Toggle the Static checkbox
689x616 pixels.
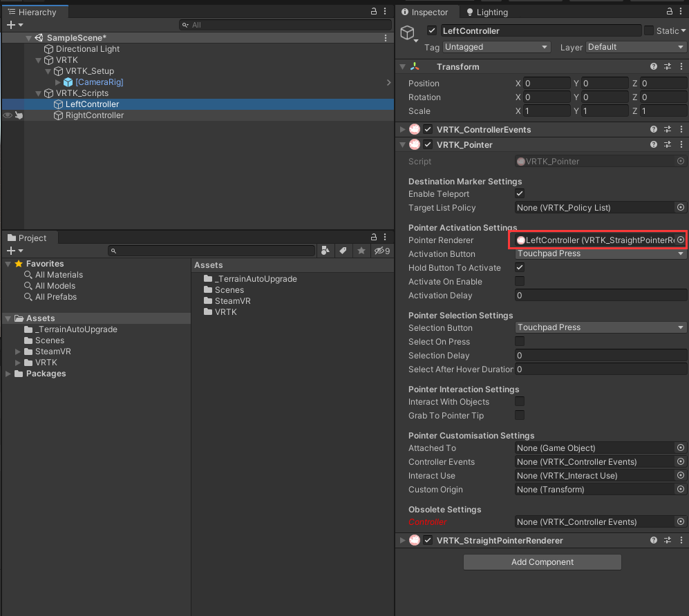tap(649, 30)
